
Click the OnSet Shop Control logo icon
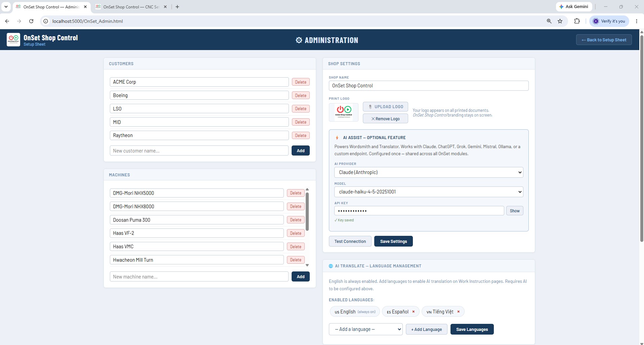pyautogui.click(x=13, y=40)
